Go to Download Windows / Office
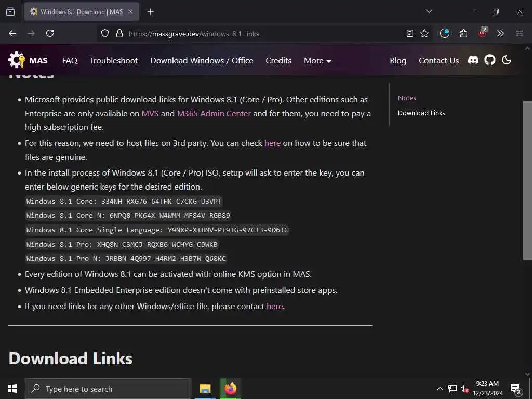532x399 pixels. click(202, 61)
